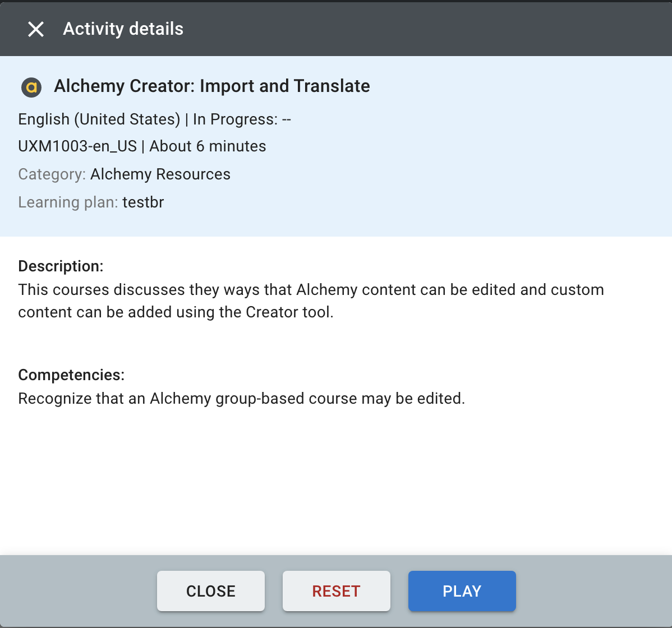
Task: Click the X close icon in header
Action: [35, 29]
